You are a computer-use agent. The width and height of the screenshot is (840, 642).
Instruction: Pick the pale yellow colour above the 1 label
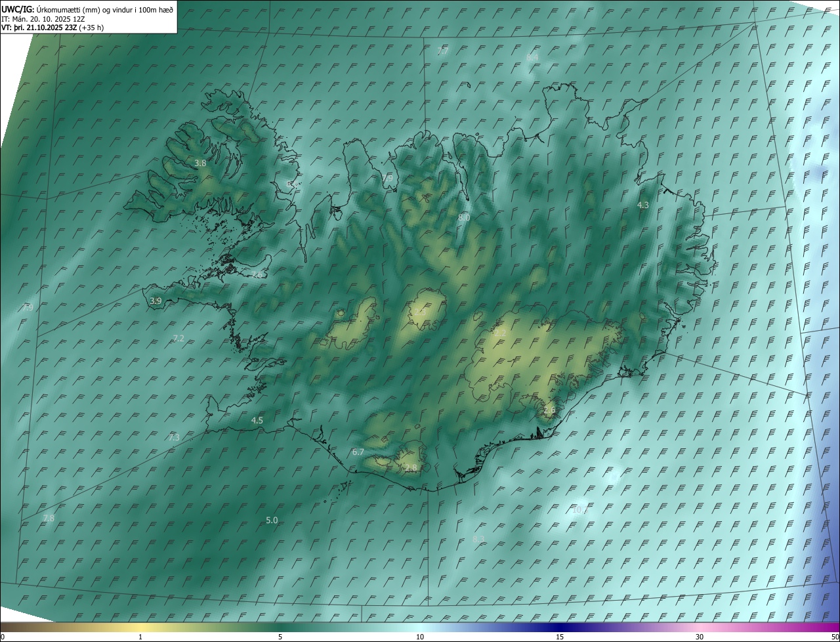pyautogui.click(x=140, y=627)
